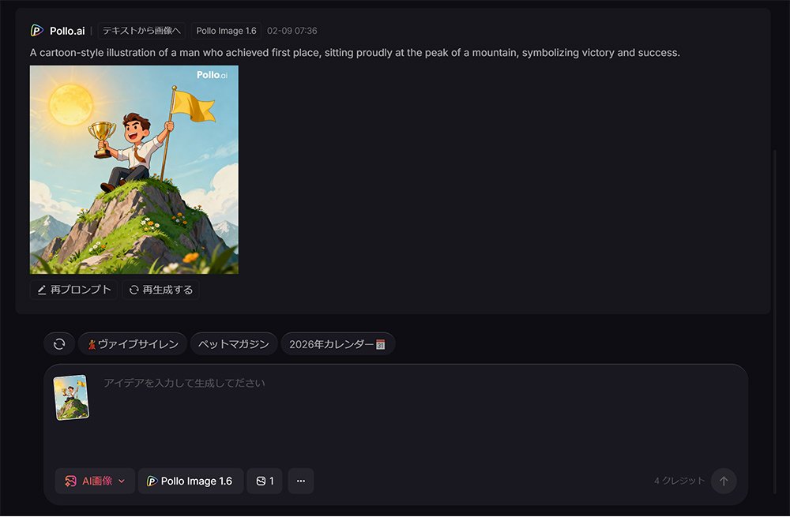Open the AI画像 dropdown
This screenshot has height=532, width=790.
[95, 481]
